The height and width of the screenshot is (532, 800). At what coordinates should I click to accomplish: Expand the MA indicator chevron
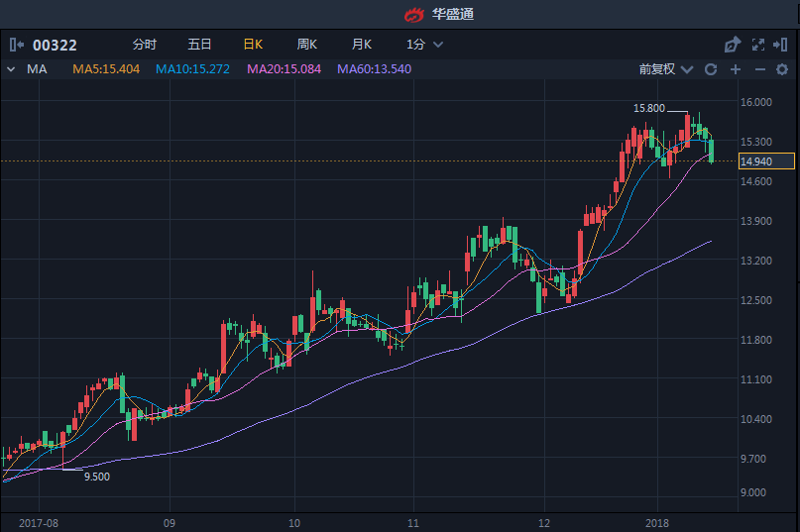[x=12, y=69]
